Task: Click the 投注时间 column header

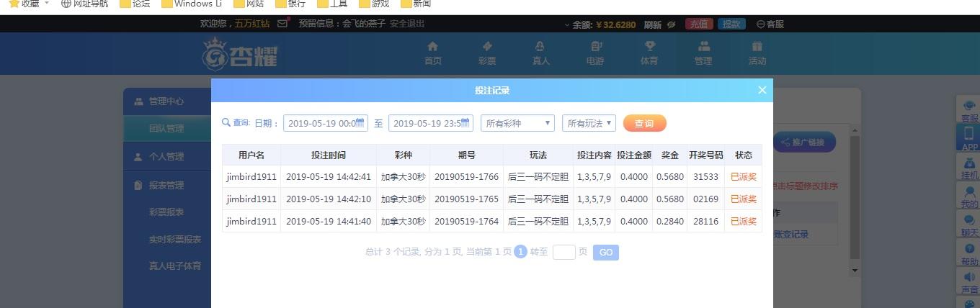Action: 329,155
